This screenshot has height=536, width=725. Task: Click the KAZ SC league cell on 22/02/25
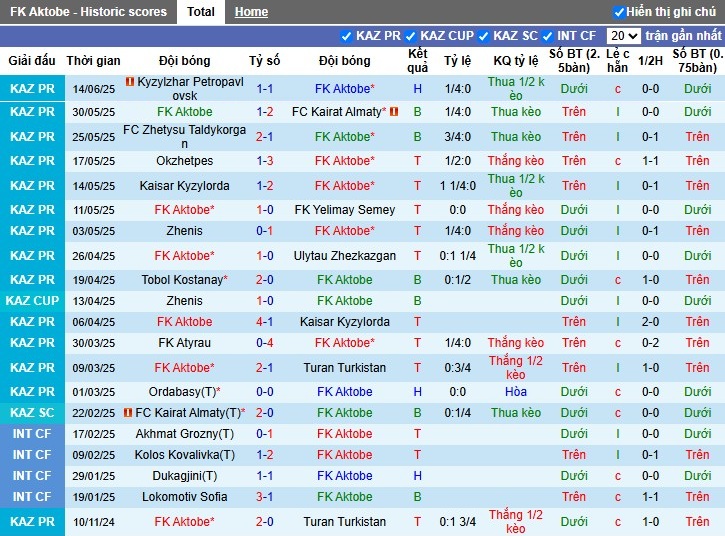(x=32, y=413)
